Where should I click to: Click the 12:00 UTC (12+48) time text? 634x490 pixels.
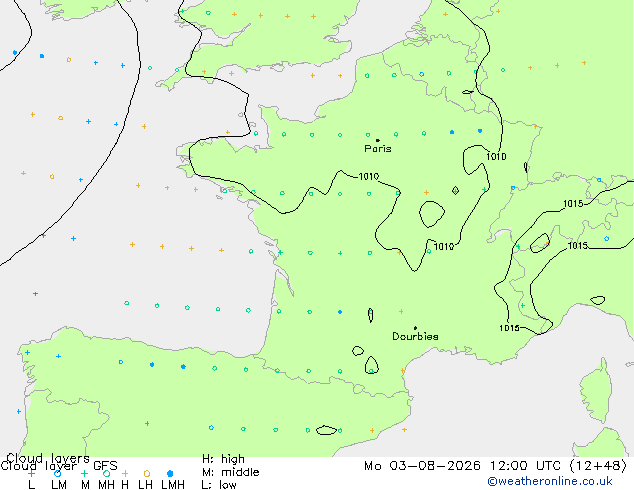point(558,466)
